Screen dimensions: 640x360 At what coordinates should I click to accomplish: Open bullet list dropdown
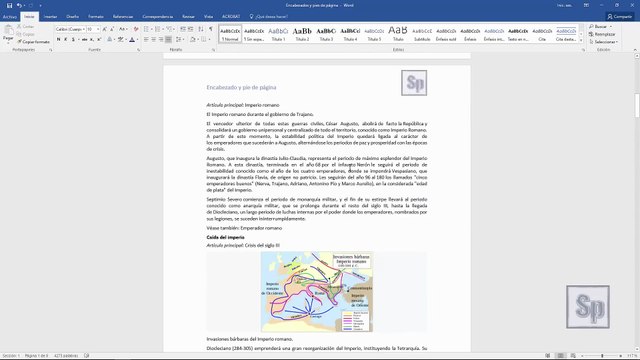(151, 29)
